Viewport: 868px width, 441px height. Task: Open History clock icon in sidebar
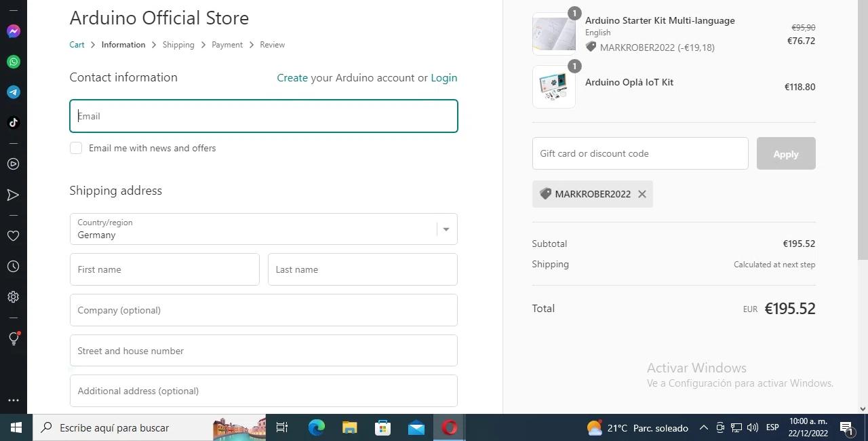click(13, 267)
